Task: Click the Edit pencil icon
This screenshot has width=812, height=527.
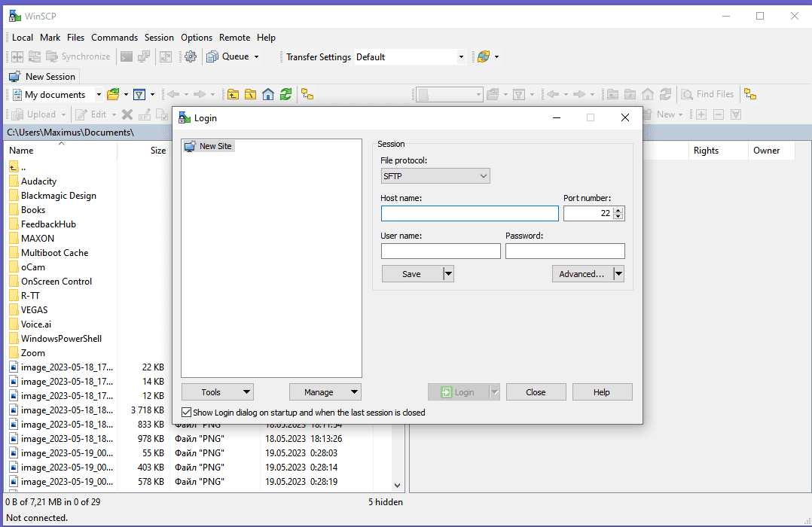Action: click(81, 114)
